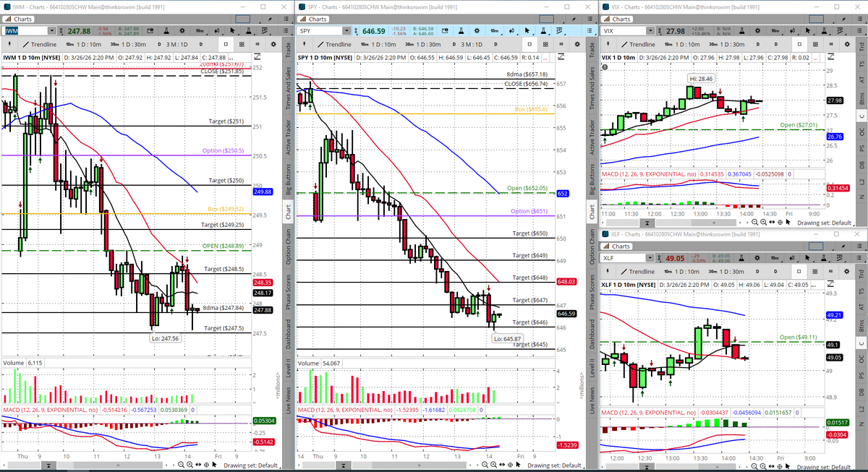Open style gear in IWM favorites bar
868x472 pixels.
pyautogui.click(x=273, y=44)
